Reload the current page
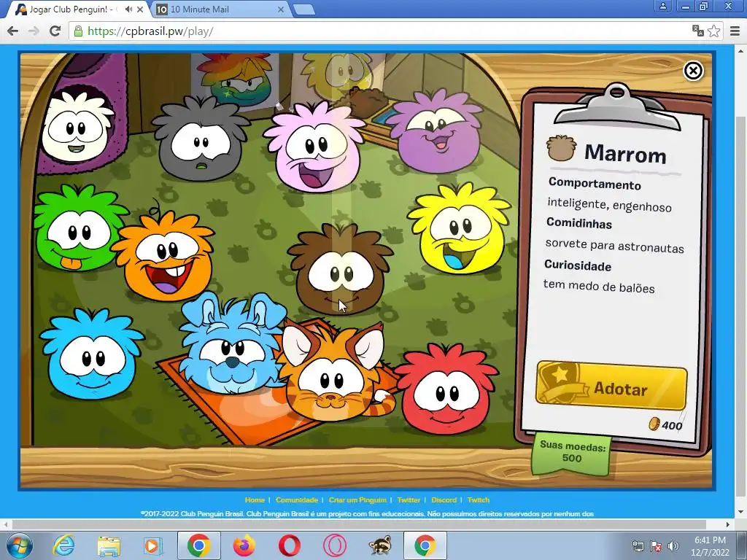The image size is (747, 560). pyautogui.click(x=55, y=31)
